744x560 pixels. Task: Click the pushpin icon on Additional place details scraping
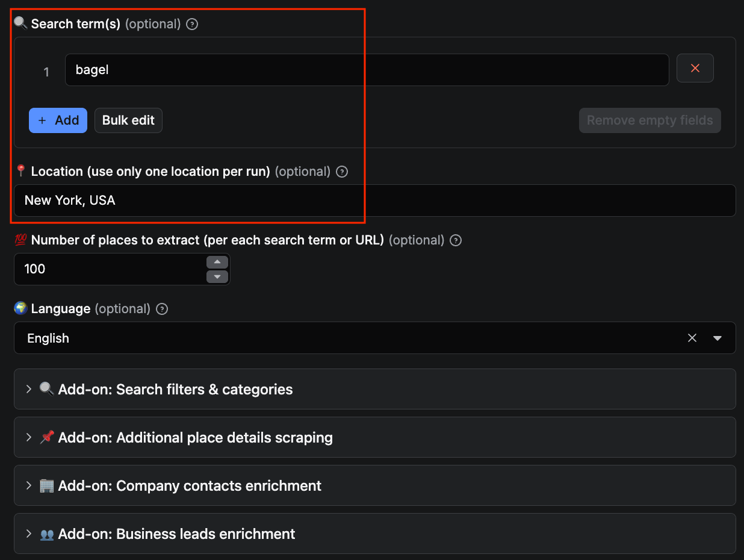click(x=46, y=438)
